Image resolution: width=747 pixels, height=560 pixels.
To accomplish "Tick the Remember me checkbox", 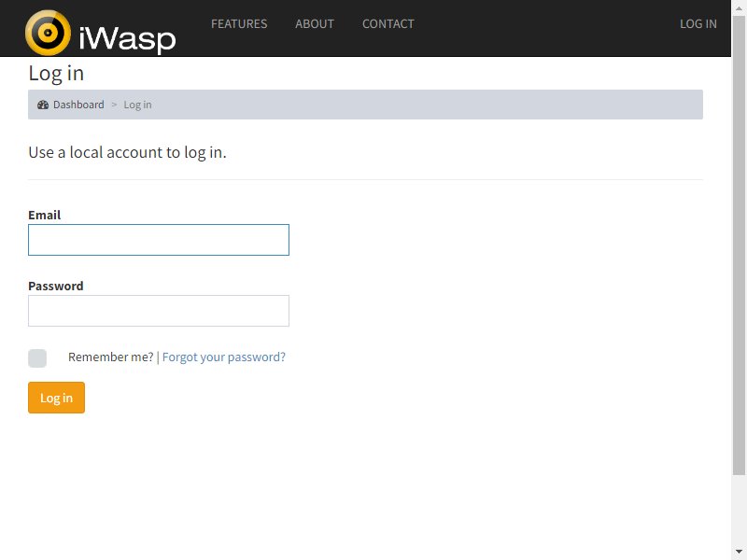I will pyautogui.click(x=37, y=358).
